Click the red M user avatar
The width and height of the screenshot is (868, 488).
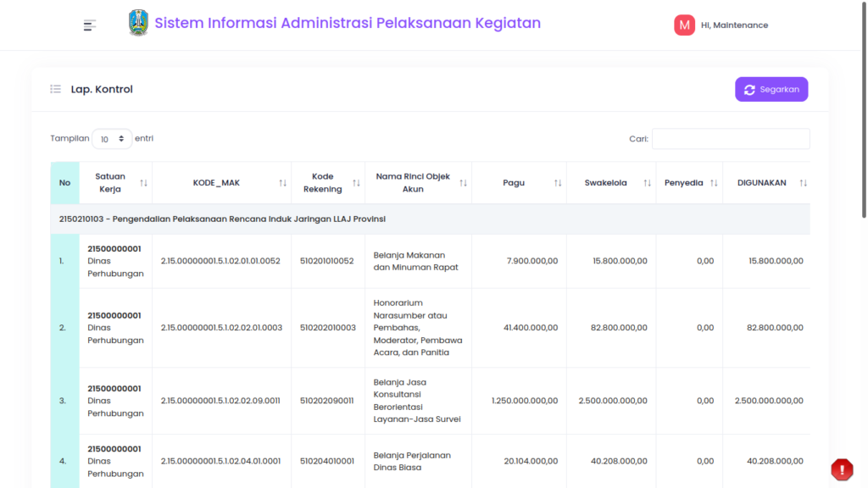[x=684, y=25]
